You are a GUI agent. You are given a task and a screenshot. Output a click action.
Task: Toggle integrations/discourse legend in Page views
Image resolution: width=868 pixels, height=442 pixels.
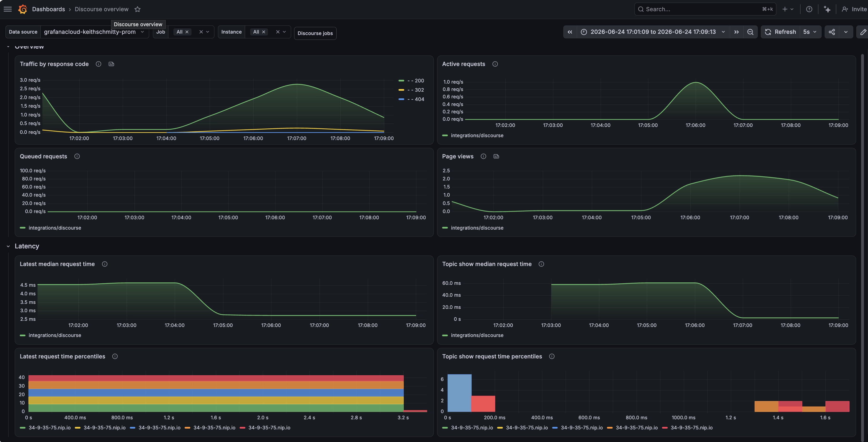(477, 228)
